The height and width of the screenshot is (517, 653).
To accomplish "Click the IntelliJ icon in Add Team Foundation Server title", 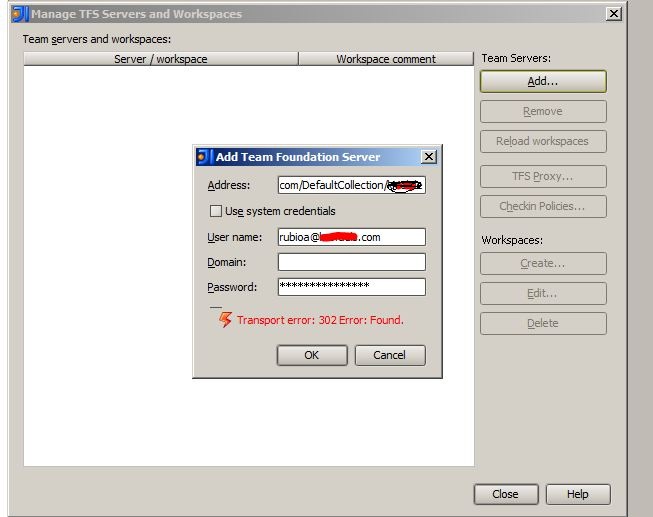I will coord(204,157).
